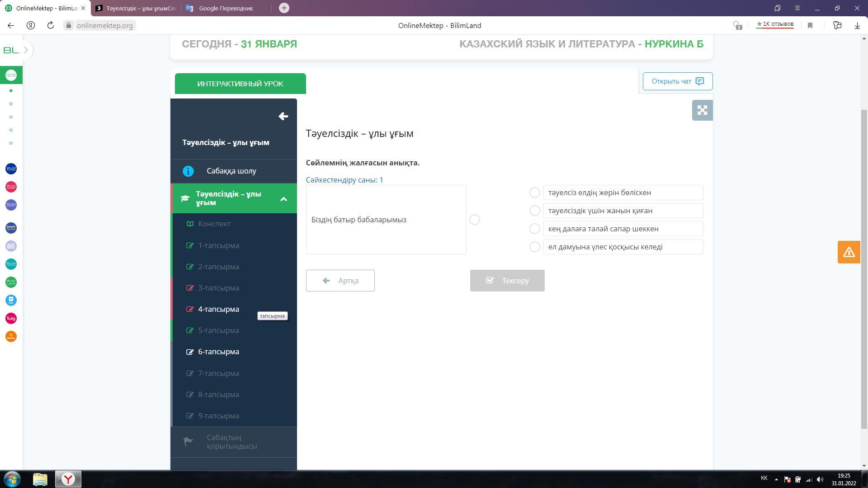Viewport: 868px width, 488px height.
Task: Click the orange warning triangle icon
Action: coord(849,252)
